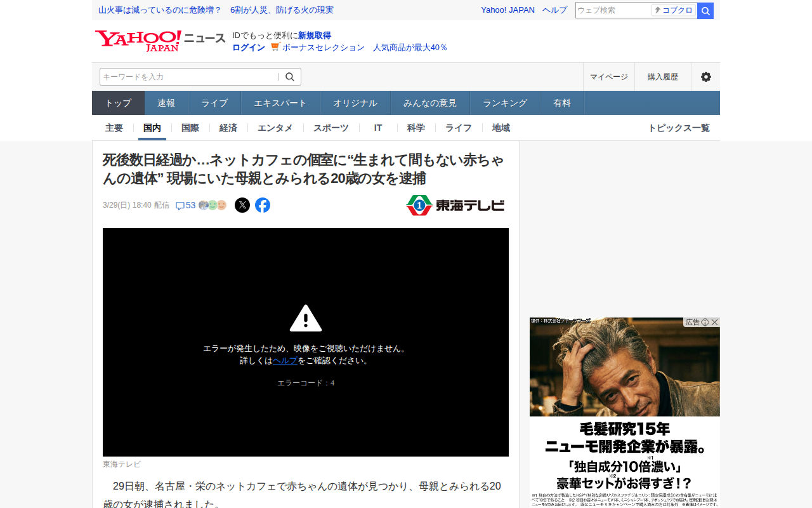The height and width of the screenshot is (508, 812).
Task: Open the 国際 category tab
Action: click(x=190, y=128)
